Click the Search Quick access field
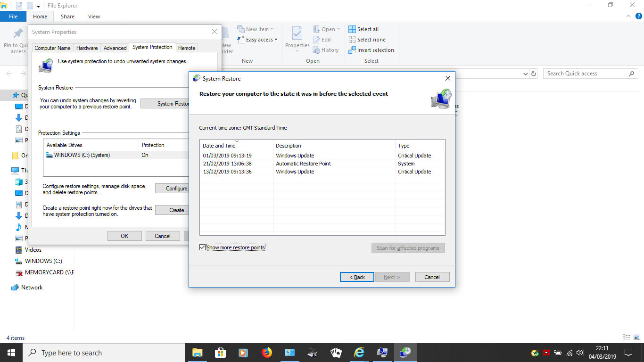Screen dimensions: 644x362 pos(586,74)
